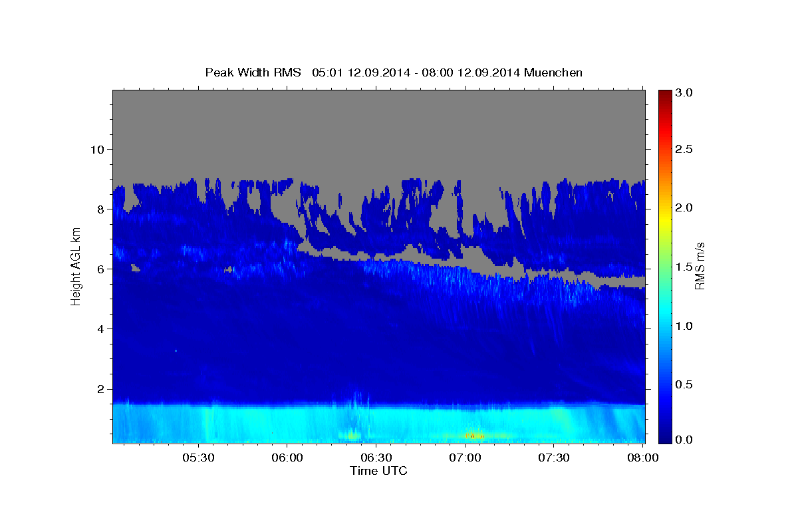
Task: Click the colorbar value 1.0
Action: [x=684, y=326]
